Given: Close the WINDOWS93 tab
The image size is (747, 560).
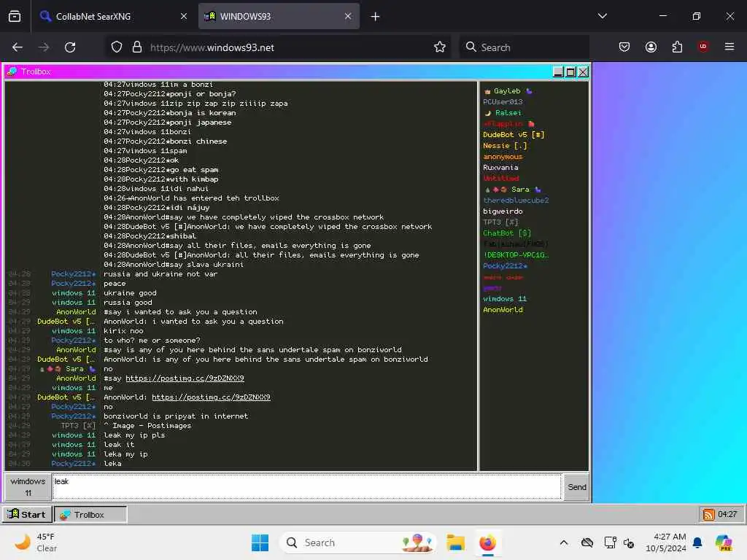Looking at the screenshot, I should (x=348, y=16).
